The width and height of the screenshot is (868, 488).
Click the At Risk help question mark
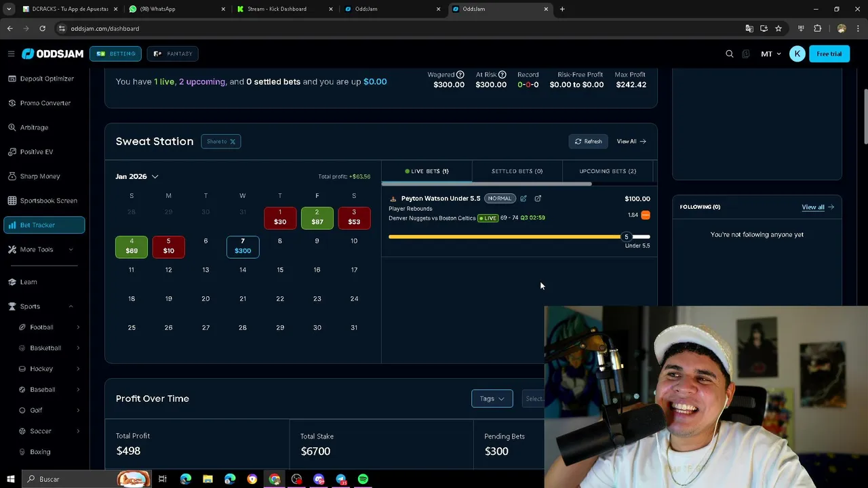pos(502,75)
